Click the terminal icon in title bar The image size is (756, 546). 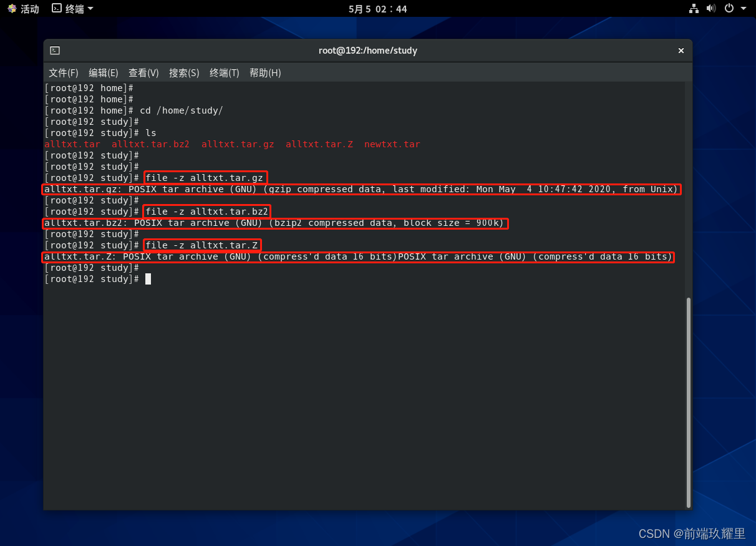[x=55, y=51]
